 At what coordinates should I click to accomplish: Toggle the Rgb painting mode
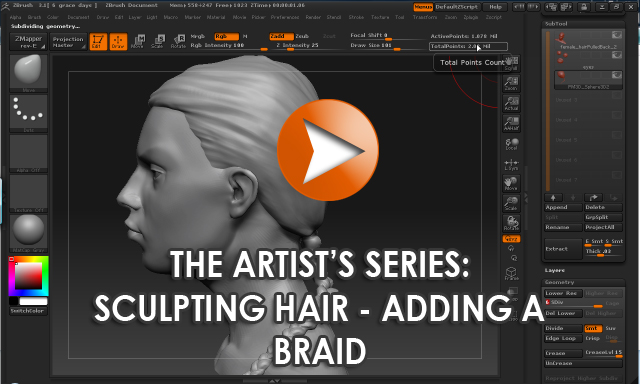coord(226,36)
